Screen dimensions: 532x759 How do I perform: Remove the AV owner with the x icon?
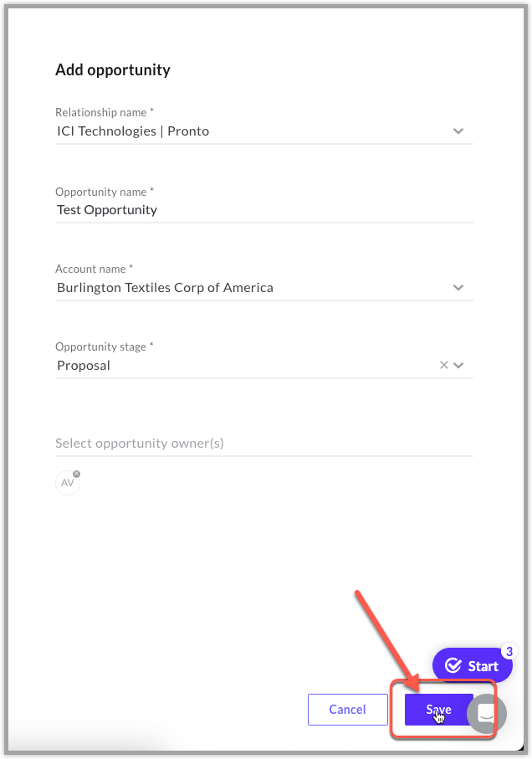coord(76,474)
